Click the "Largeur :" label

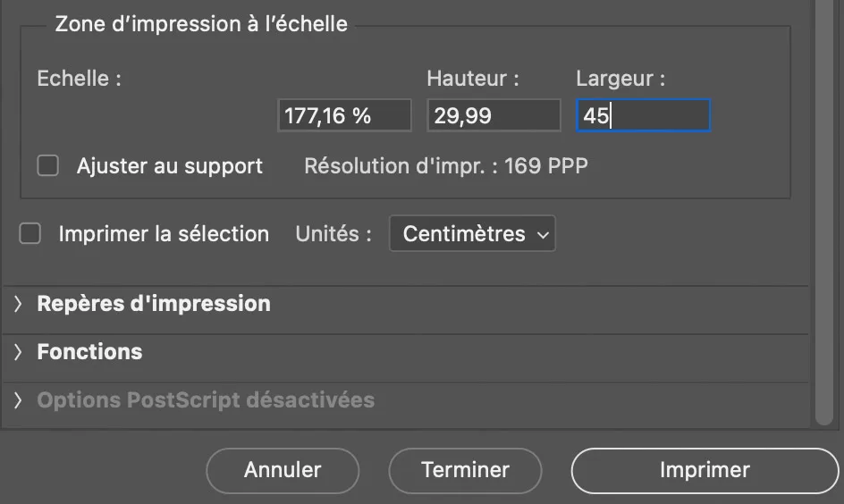point(620,79)
